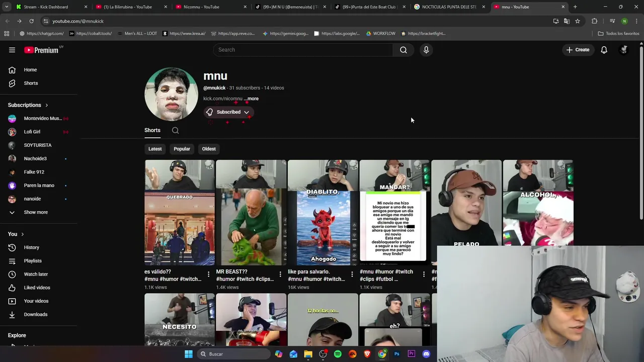
Task: Expand the Subscriptions section chevron
Action: tap(46, 105)
